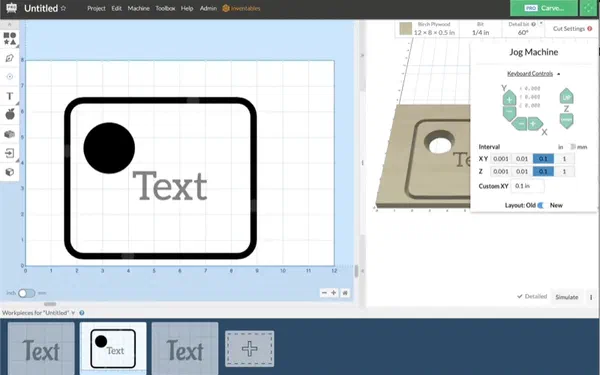Click the green Carve button

(544, 8)
